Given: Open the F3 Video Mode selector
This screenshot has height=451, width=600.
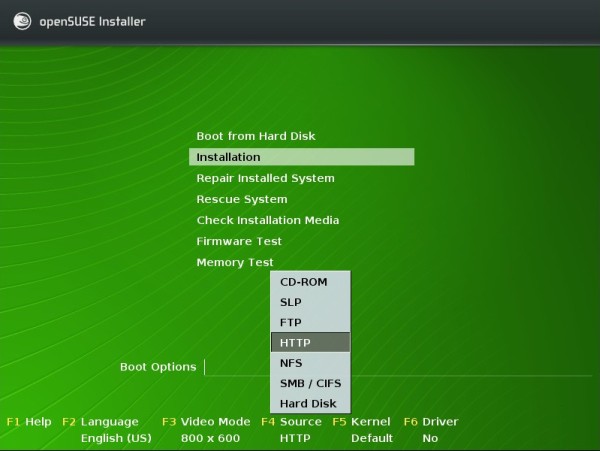Looking at the screenshot, I should click(x=206, y=422).
